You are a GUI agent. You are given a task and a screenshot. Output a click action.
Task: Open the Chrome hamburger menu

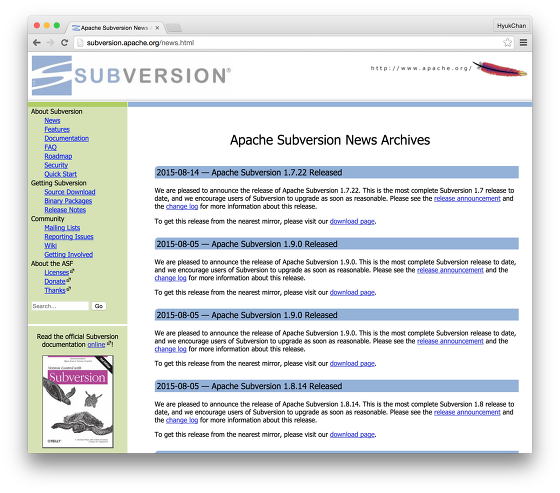(x=523, y=43)
